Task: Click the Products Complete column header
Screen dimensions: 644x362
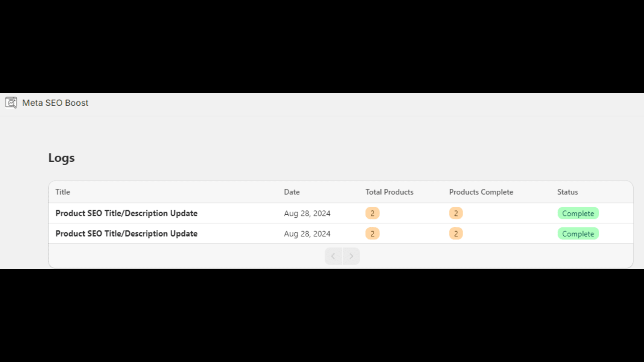Action: [x=481, y=192]
